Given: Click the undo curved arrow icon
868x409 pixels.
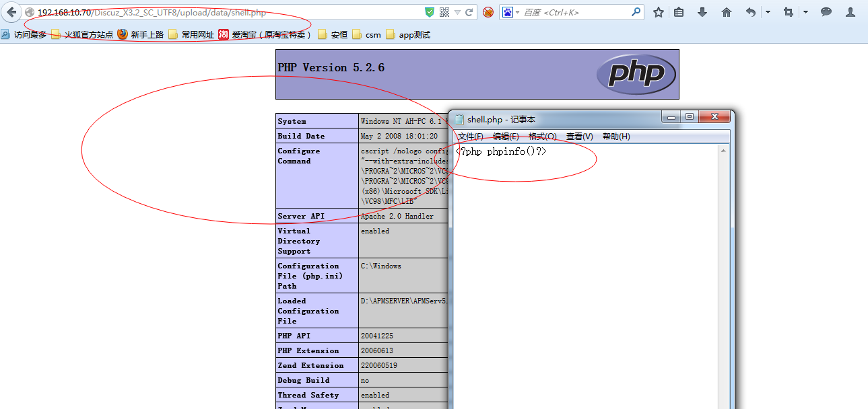Looking at the screenshot, I should 751,12.
